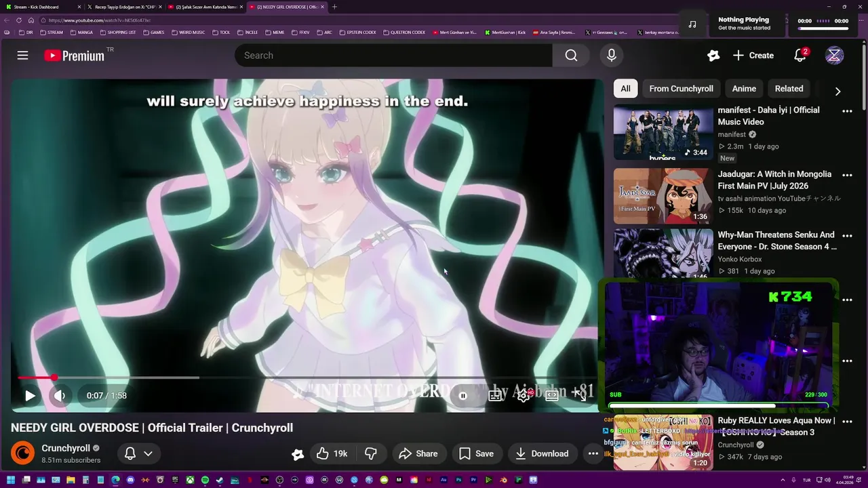
Task: Select the Anime filter chip
Action: pos(744,89)
